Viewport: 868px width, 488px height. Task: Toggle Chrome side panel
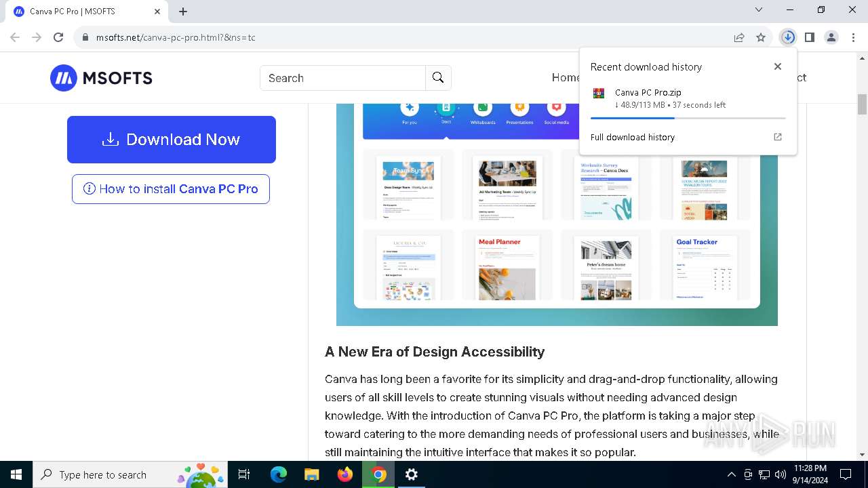[x=810, y=37]
